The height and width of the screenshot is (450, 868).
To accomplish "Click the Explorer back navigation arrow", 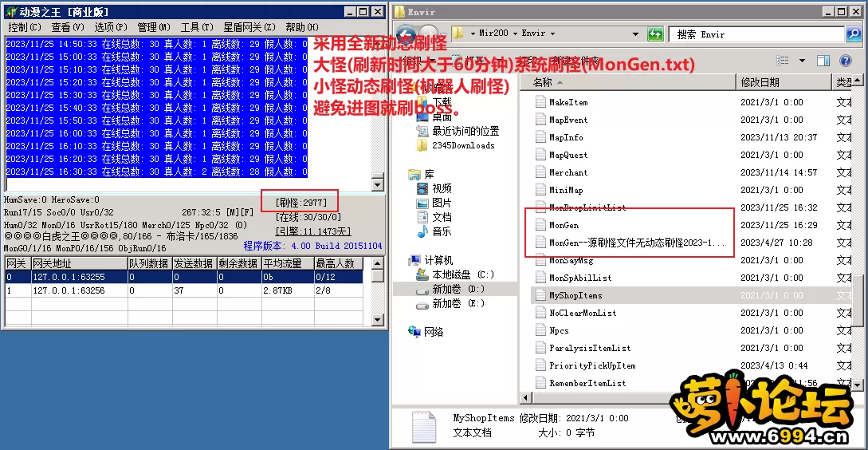I will [406, 34].
